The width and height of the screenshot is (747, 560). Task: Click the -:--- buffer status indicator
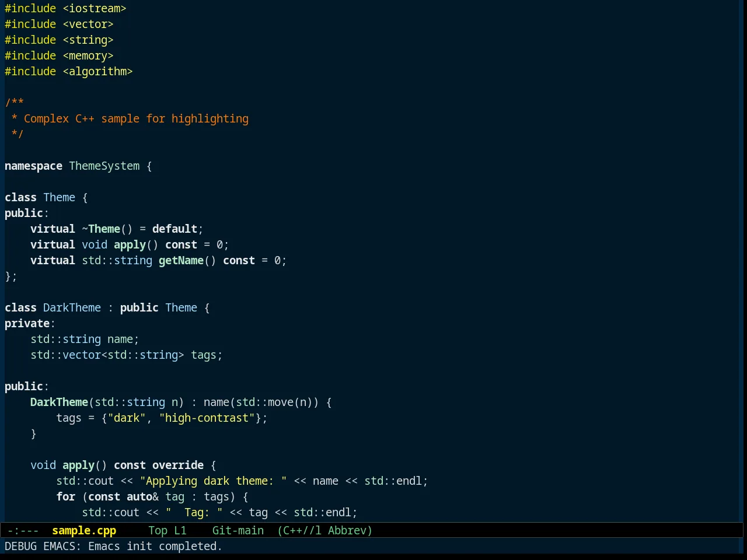(23, 530)
